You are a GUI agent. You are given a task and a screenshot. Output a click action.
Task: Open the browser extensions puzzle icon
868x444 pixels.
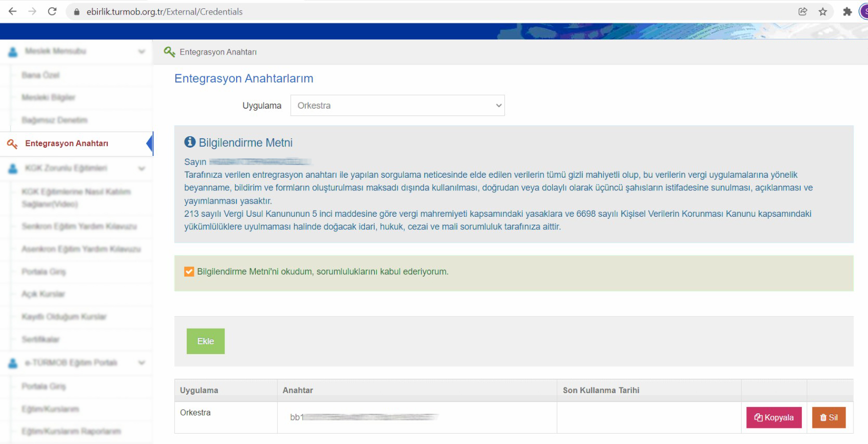click(847, 11)
